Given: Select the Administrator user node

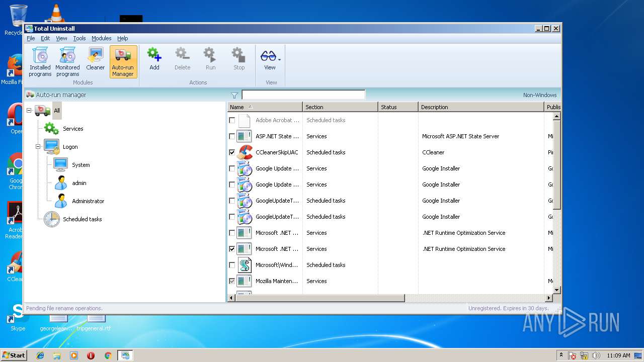Looking at the screenshot, I should coord(88,201).
